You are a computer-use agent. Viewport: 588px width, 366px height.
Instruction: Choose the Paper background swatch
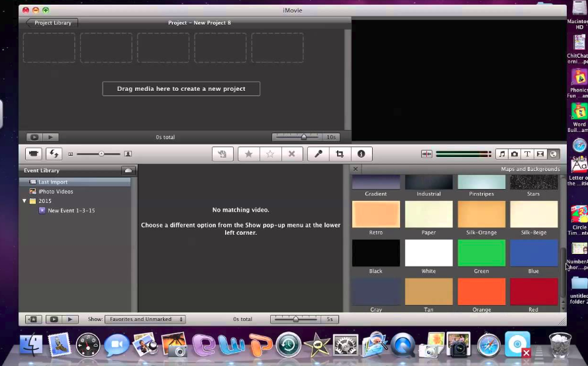point(428,214)
